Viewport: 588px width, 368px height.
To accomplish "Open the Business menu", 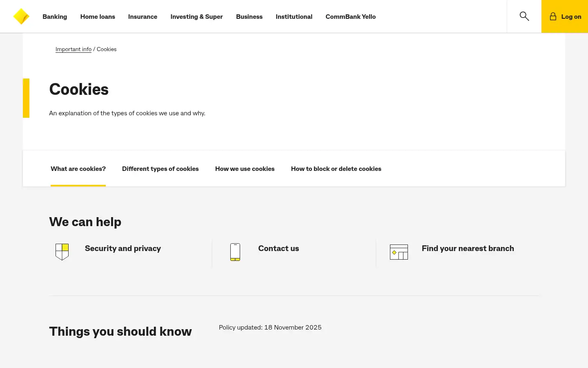I will point(249,17).
